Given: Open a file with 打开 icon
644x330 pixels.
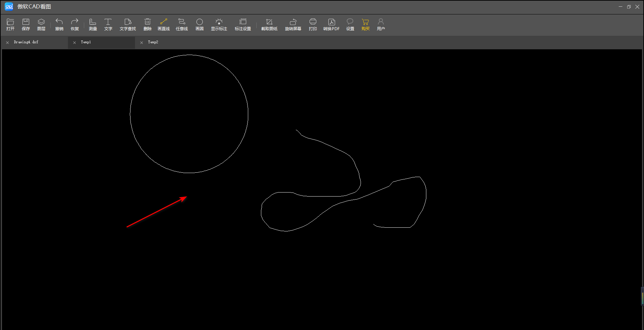Looking at the screenshot, I should 10,24.
